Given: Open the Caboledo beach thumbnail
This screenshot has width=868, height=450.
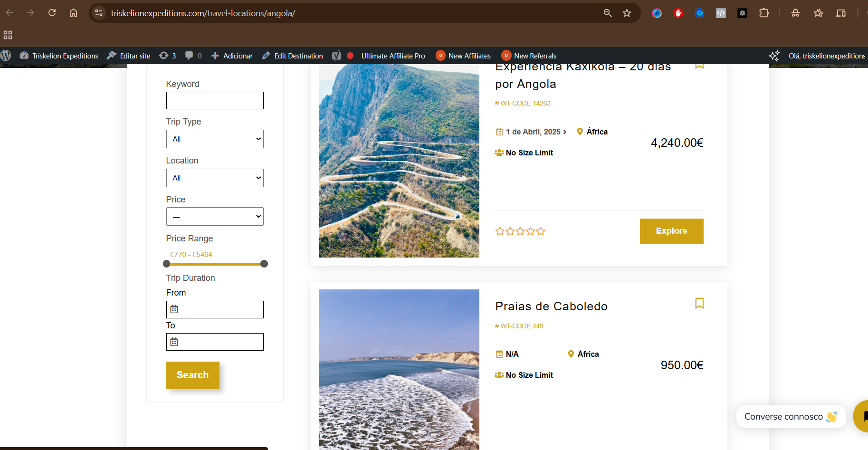Looking at the screenshot, I should pos(399,370).
